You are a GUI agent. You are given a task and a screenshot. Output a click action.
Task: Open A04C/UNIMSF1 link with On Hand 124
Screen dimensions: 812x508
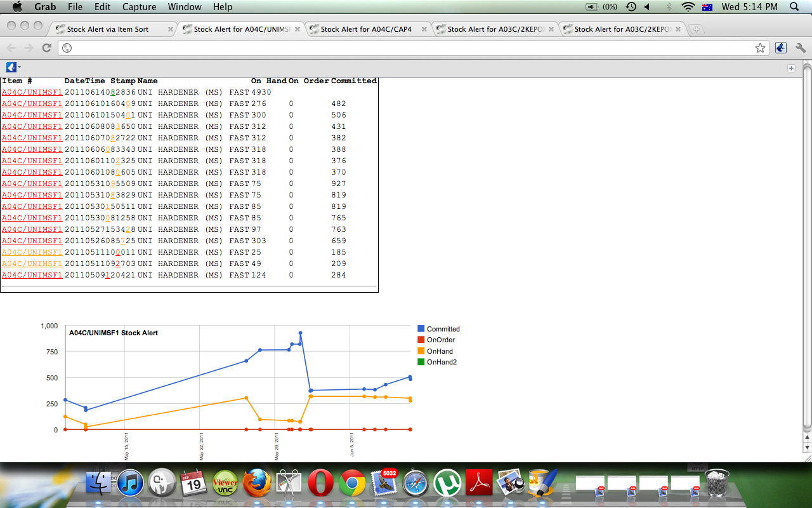(x=32, y=275)
